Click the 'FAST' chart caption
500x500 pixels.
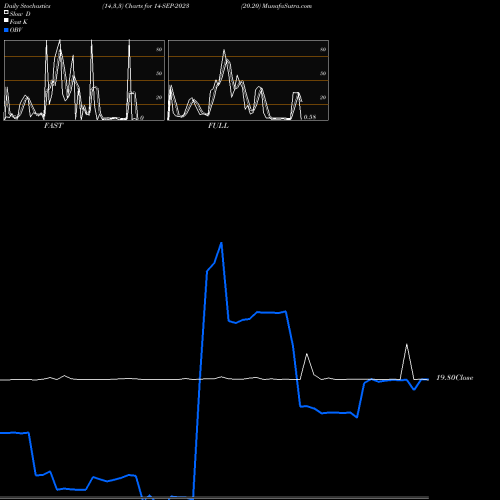coord(53,126)
